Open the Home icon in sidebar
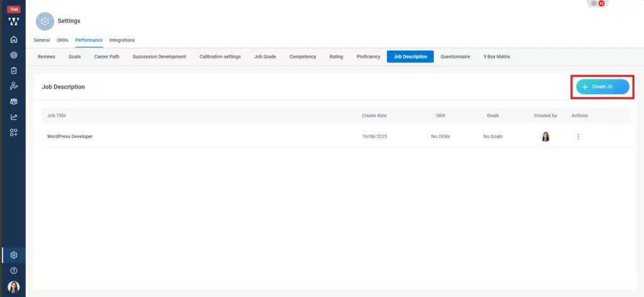The width and height of the screenshot is (644, 297). click(14, 40)
